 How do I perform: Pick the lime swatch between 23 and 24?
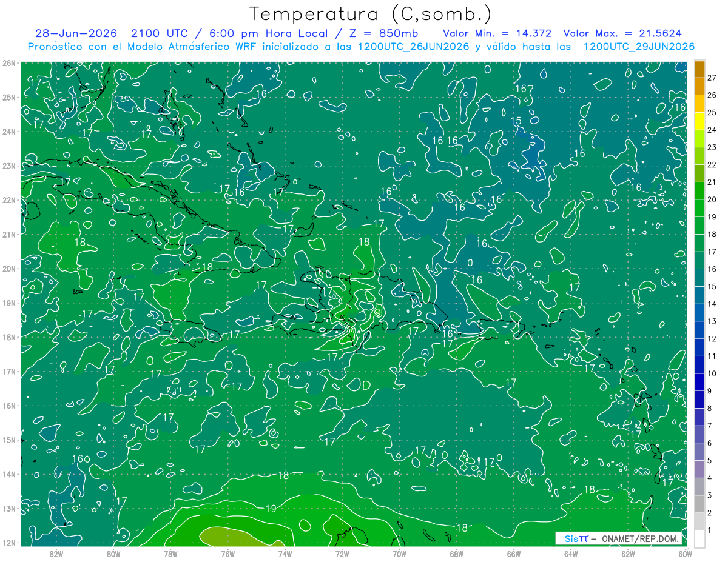tap(699, 138)
